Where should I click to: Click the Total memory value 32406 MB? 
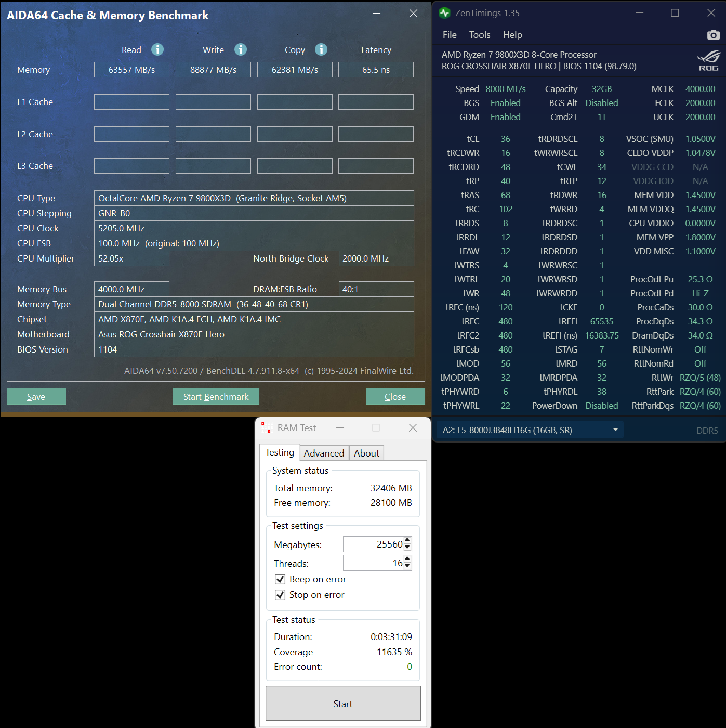click(x=391, y=488)
